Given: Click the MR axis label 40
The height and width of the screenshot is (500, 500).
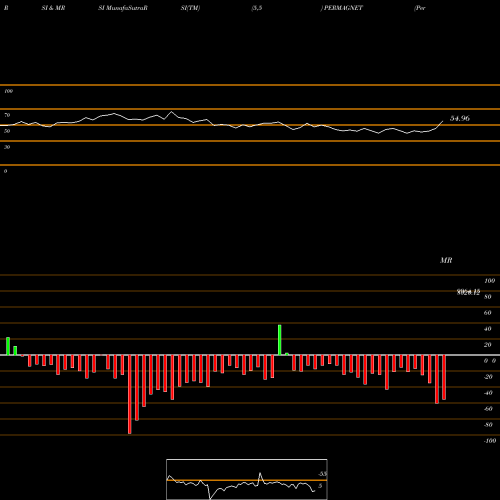Looking at the screenshot, I should [x=488, y=329].
